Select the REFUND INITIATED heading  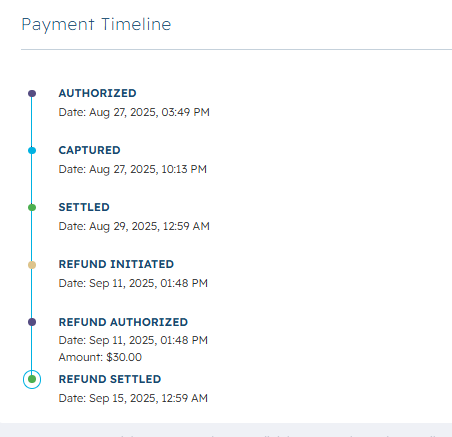coord(116,264)
